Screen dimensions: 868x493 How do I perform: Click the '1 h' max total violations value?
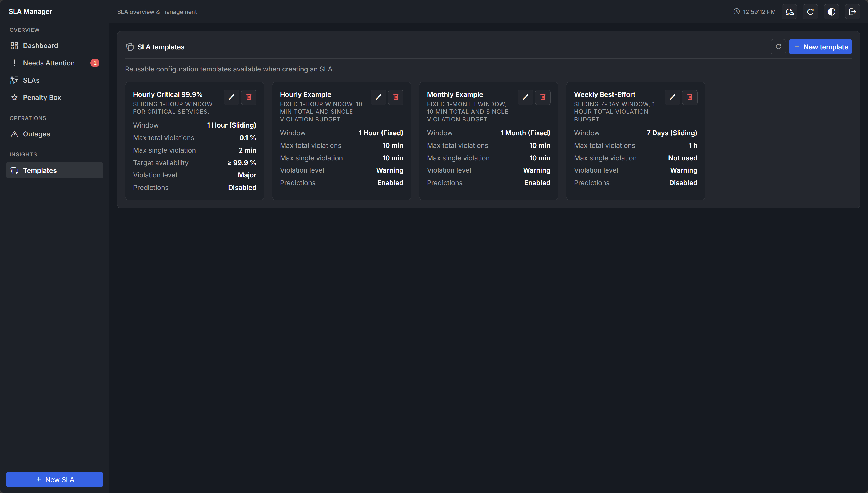[693, 146]
